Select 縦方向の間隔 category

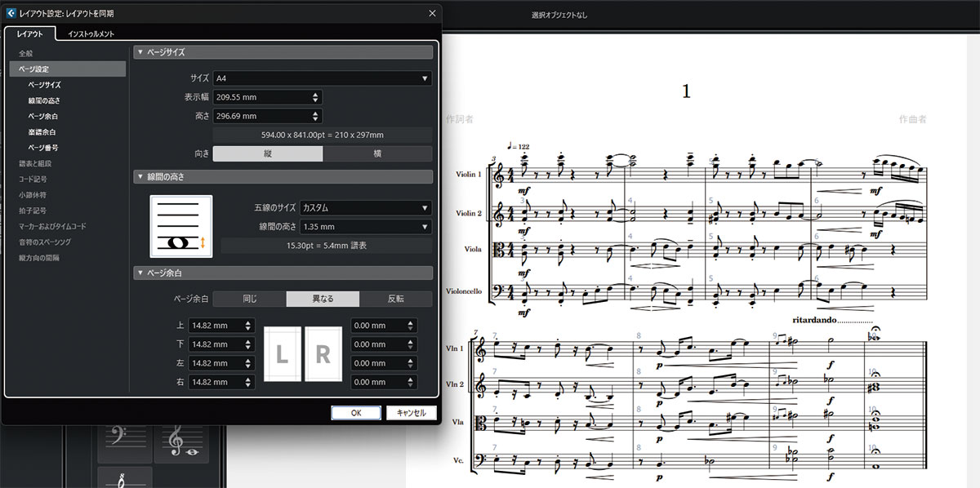(x=39, y=258)
